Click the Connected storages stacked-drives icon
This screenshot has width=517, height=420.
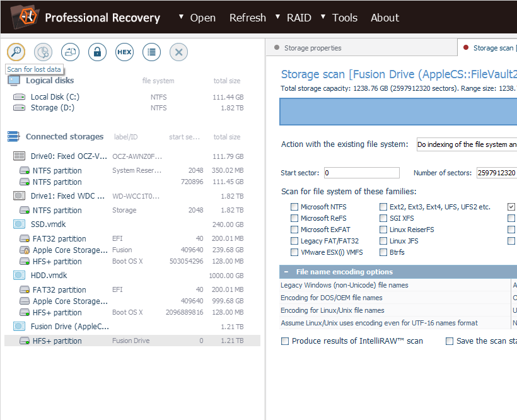coord(13,136)
